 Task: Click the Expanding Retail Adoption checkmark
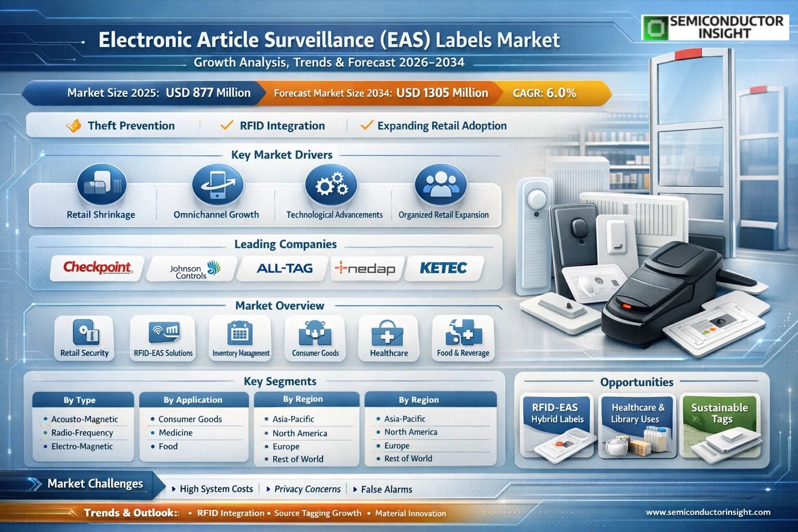(366, 125)
